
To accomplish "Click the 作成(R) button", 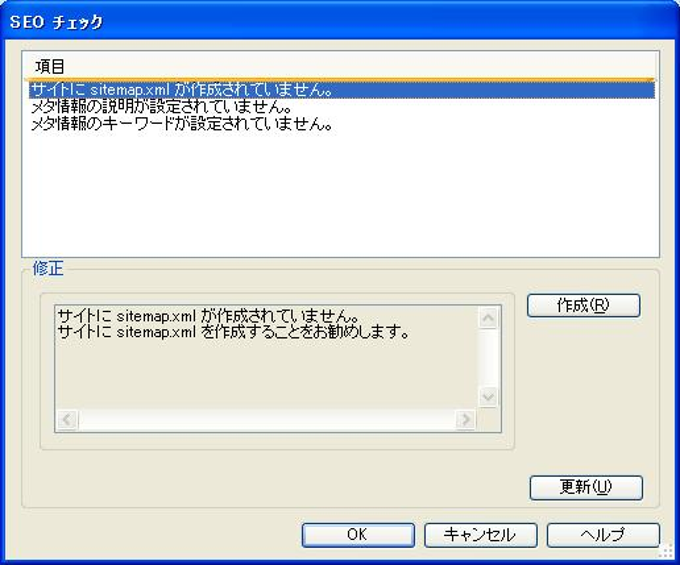I will point(583,306).
